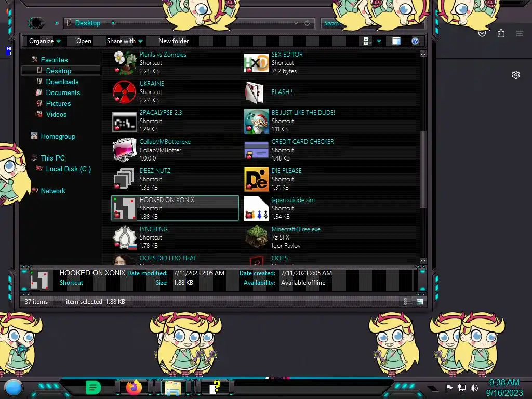Select the 2PACALYPSE 2.3 command prompt icon

(x=125, y=121)
